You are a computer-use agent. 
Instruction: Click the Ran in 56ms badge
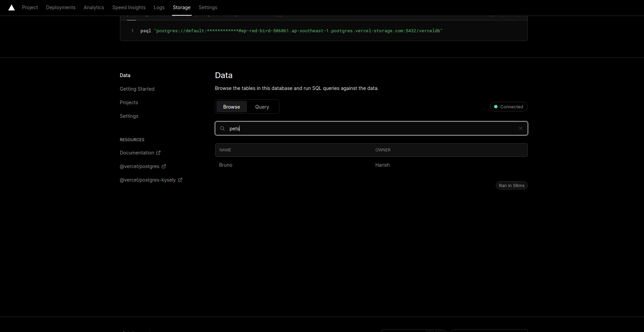[x=511, y=185]
